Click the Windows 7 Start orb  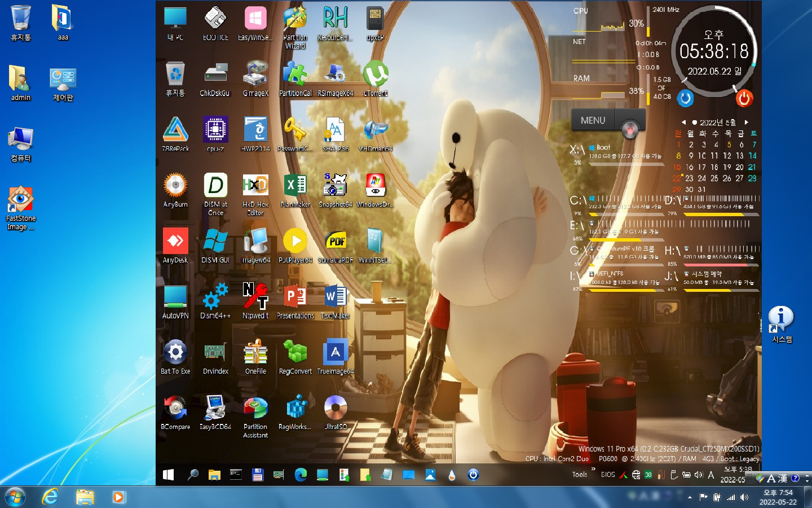[x=15, y=497]
